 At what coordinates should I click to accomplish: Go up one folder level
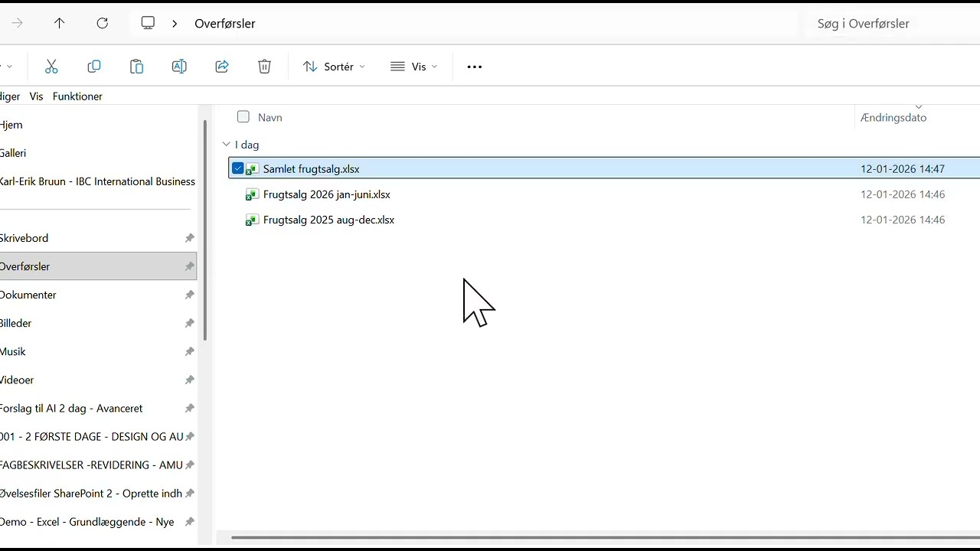click(x=59, y=23)
